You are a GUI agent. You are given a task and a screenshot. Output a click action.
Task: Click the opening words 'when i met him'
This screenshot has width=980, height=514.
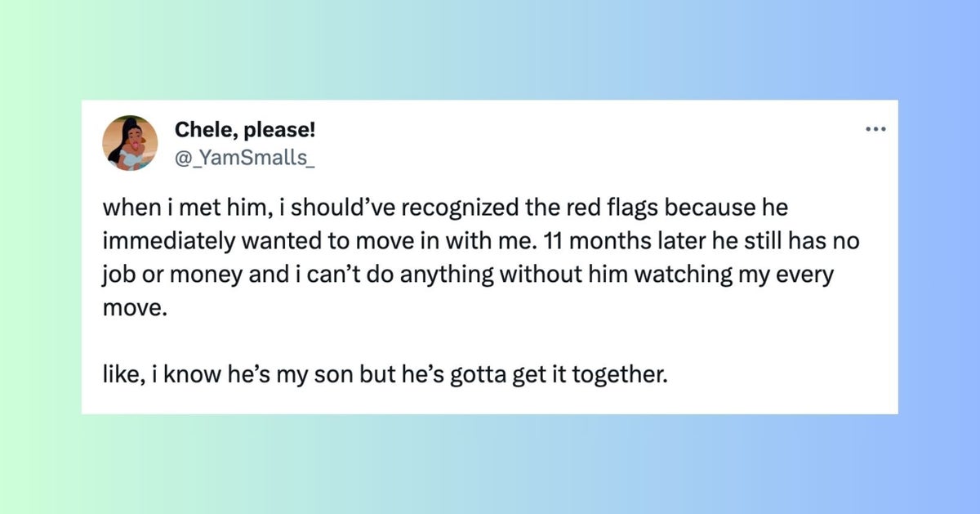tap(175, 207)
